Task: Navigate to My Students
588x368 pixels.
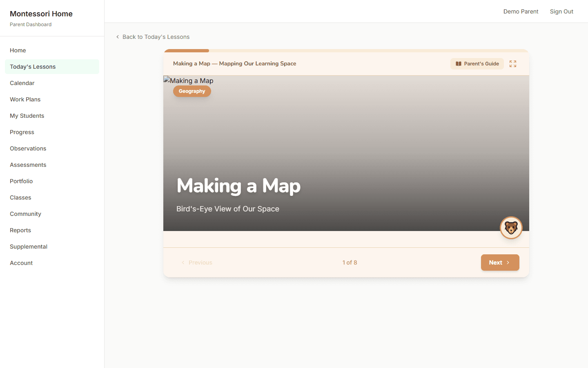Action: click(x=27, y=116)
